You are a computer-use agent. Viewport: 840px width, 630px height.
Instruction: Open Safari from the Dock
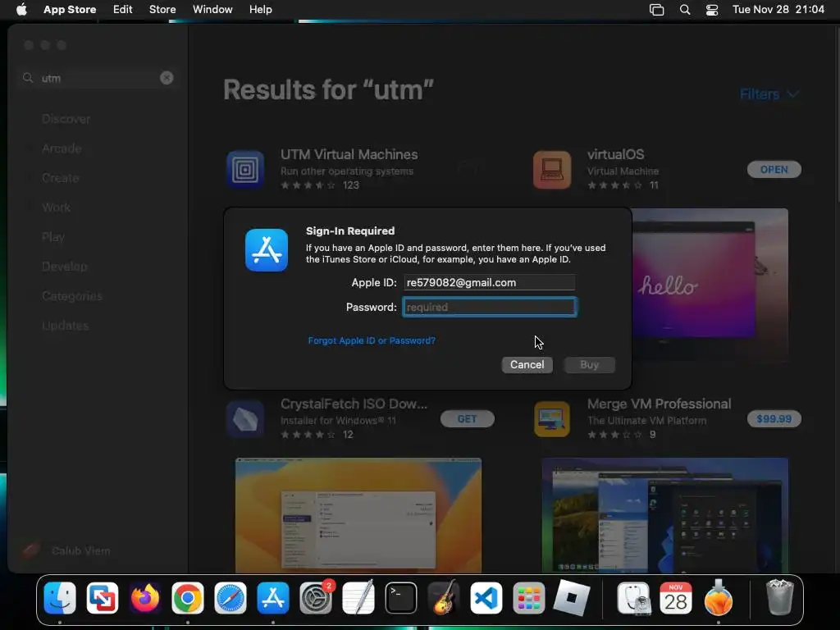[231, 598]
